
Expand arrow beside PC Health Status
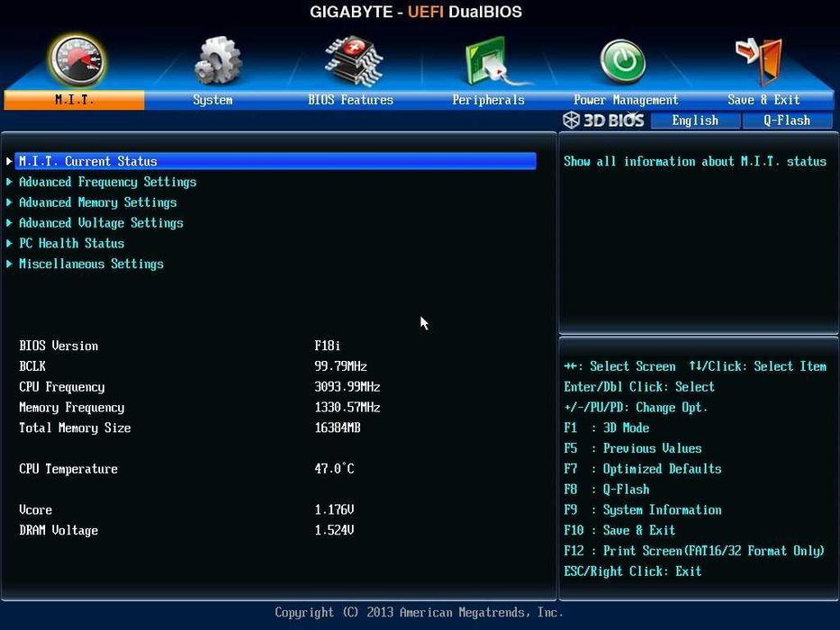[x=9, y=243]
